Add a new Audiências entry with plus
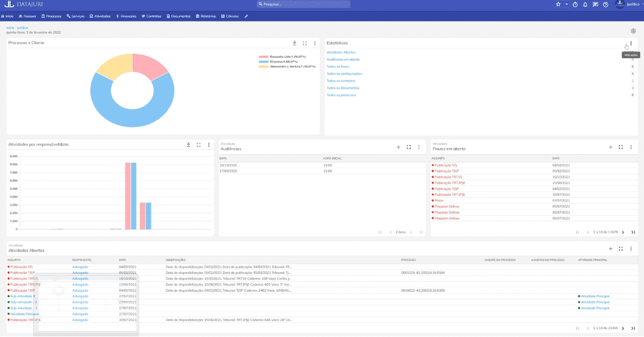 click(398, 147)
